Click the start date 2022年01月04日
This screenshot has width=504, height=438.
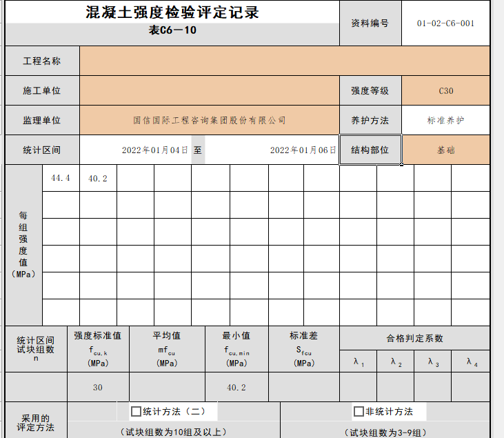[x=155, y=150]
